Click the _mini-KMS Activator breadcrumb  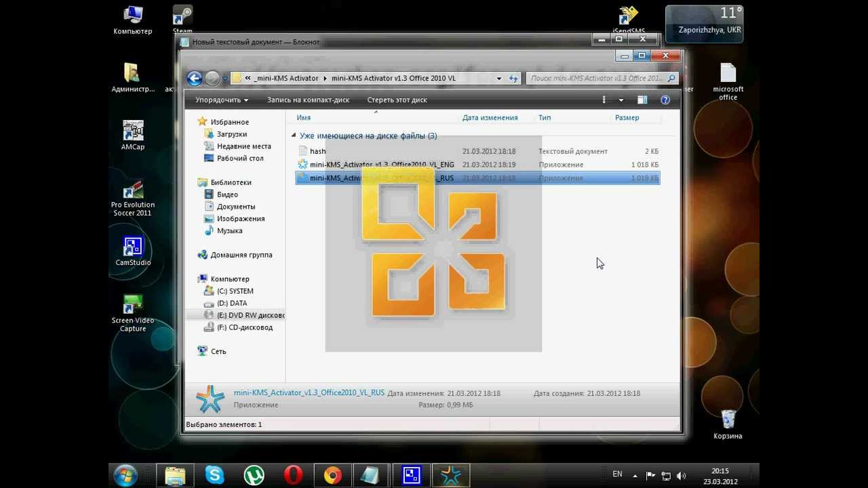(x=285, y=79)
